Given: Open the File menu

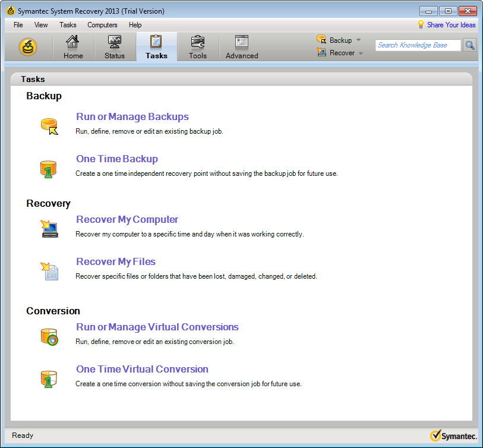Looking at the screenshot, I should pyautogui.click(x=18, y=25).
